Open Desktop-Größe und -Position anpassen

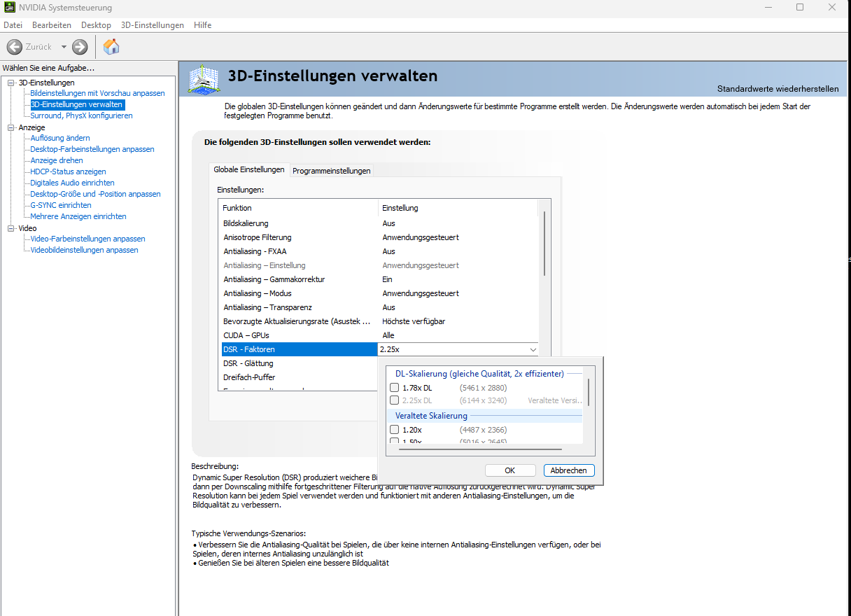tap(95, 194)
